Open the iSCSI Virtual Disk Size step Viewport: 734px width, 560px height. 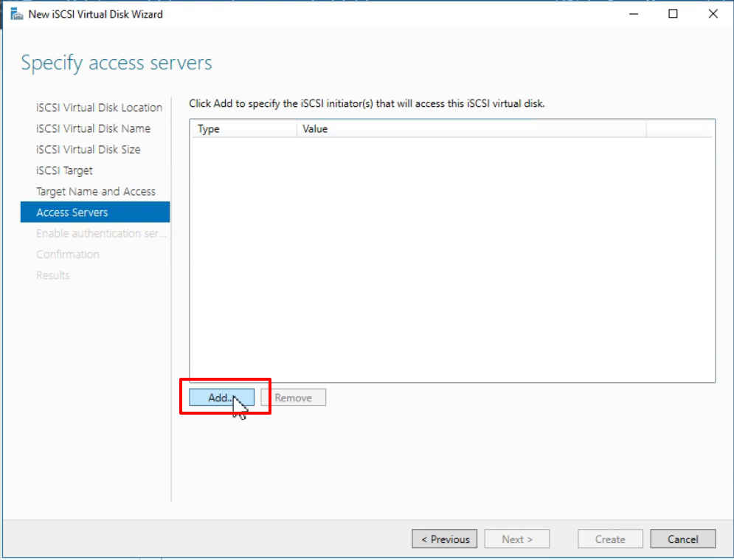(88, 149)
